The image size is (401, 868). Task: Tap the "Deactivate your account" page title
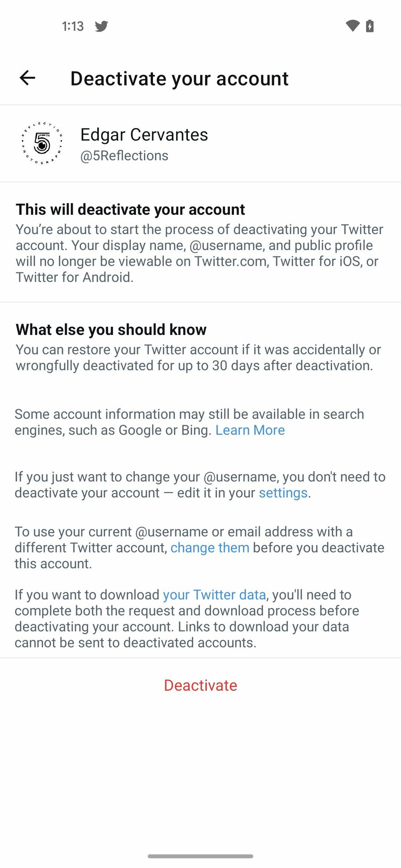pos(179,79)
